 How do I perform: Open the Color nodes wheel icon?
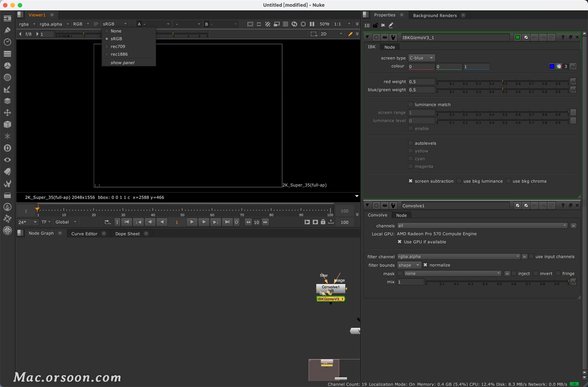point(7,66)
